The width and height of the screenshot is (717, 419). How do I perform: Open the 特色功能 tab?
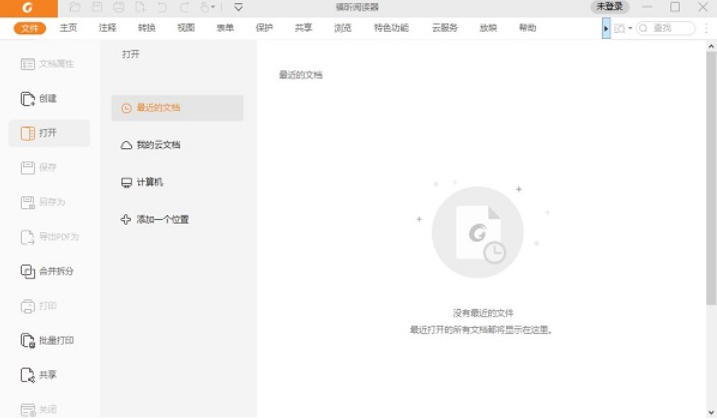[391, 28]
